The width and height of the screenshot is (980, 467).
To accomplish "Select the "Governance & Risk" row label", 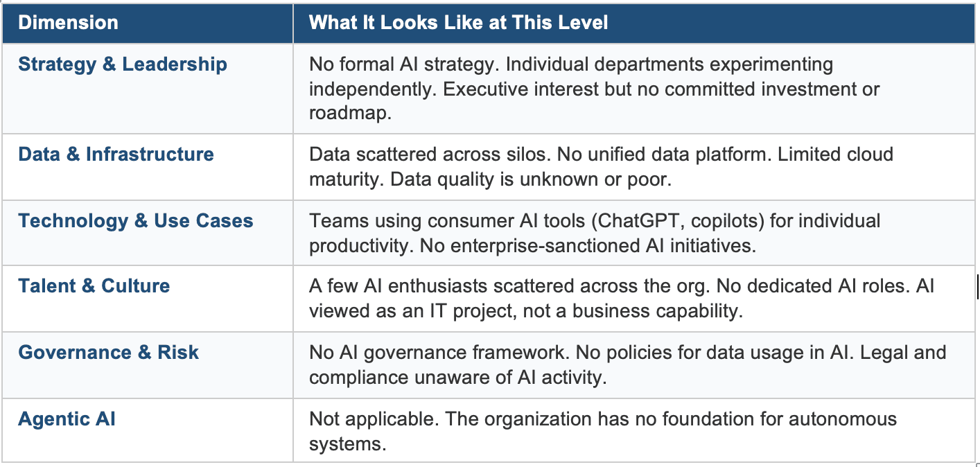I will point(108,352).
